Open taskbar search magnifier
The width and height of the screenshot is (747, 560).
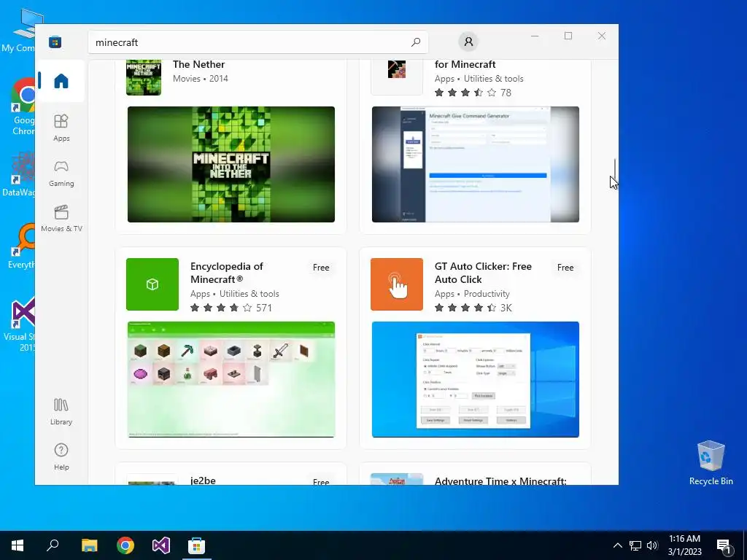tap(53, 545)
